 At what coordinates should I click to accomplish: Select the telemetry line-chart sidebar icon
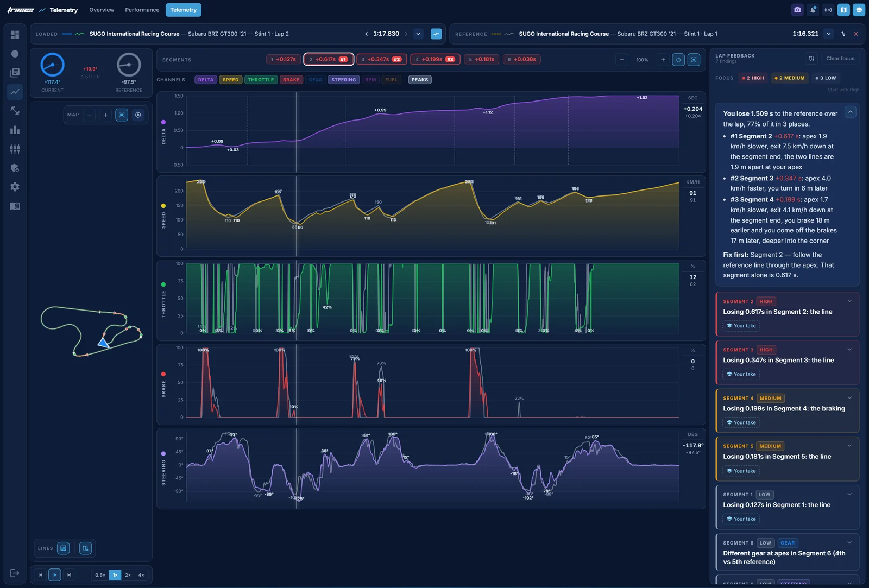(x=15, y=92)
